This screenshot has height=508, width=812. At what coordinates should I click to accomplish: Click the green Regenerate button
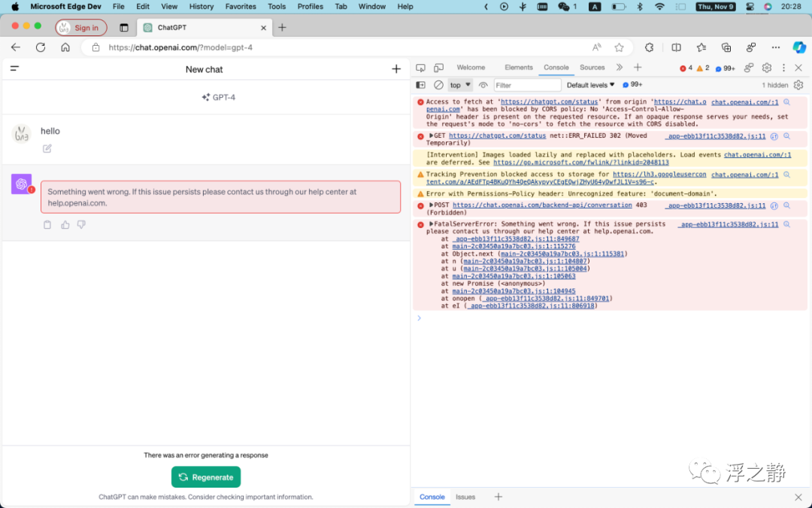click(206, 477)
